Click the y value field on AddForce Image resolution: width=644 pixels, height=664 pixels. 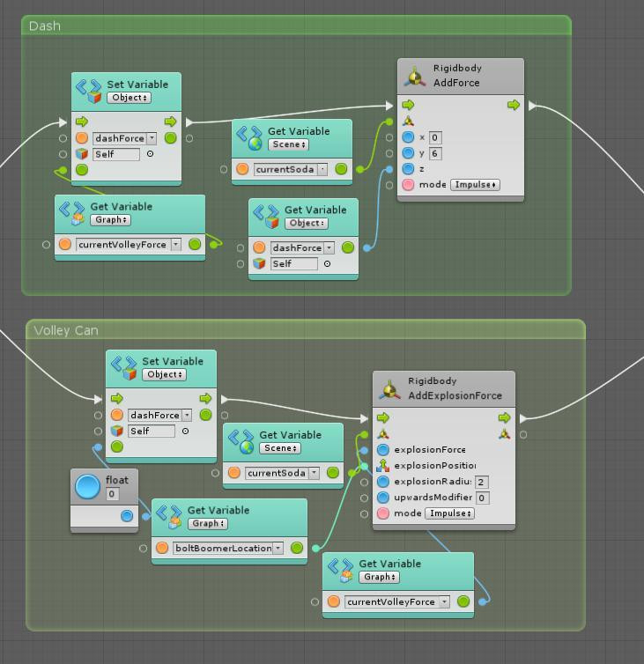435,153
